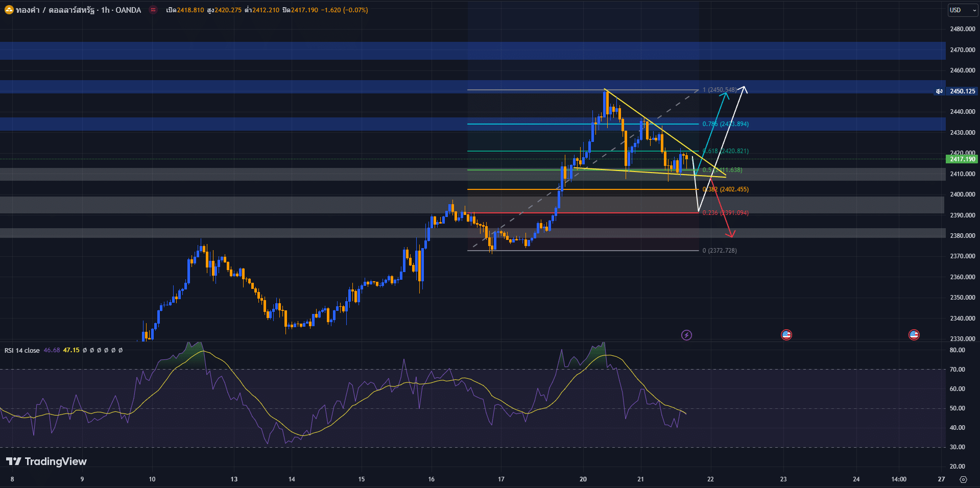Select the 0.382 Fibonacci level label

point(725,189)
